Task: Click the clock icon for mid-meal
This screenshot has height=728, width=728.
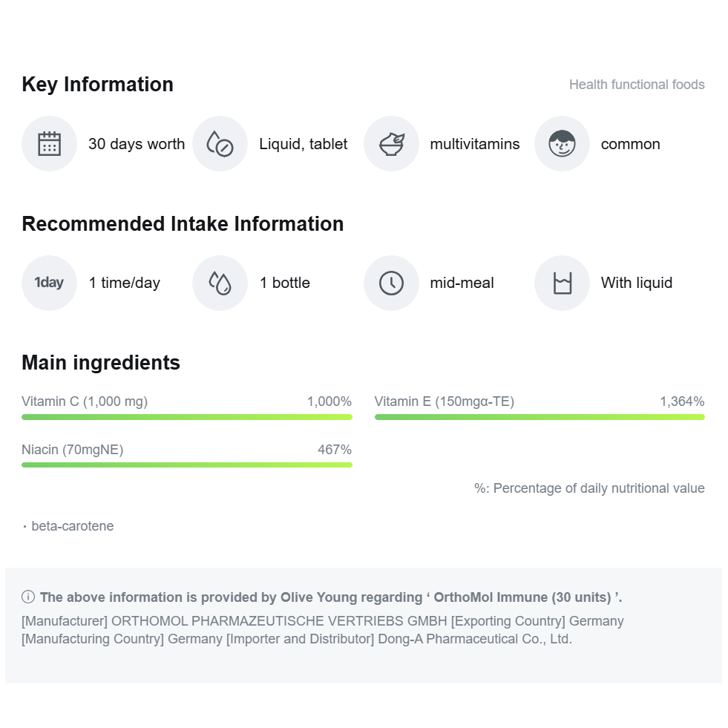Action: pos(391,283)
